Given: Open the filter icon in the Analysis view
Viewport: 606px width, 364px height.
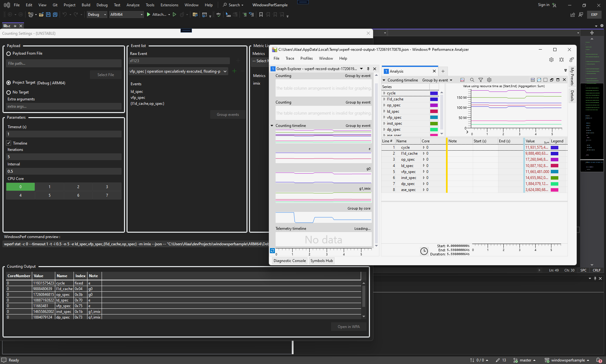Looking at the screenshot, I should [x=481, y=80].
